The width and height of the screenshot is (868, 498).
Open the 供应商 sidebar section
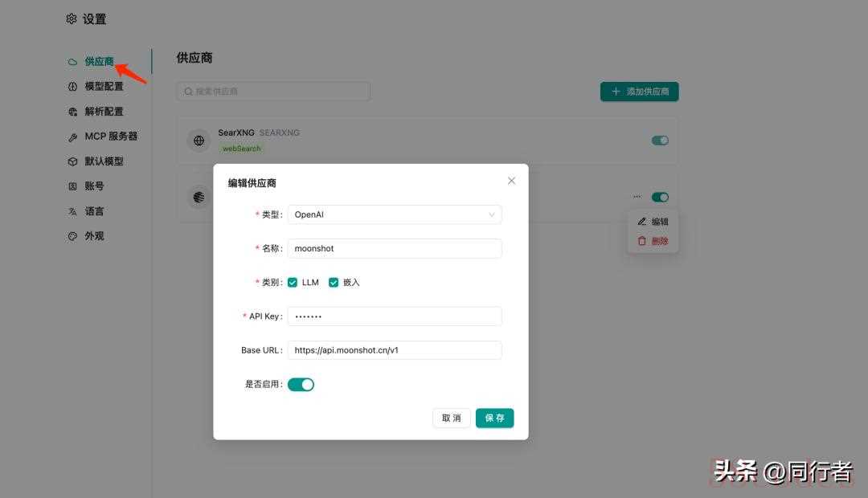[x=99, y=61]
